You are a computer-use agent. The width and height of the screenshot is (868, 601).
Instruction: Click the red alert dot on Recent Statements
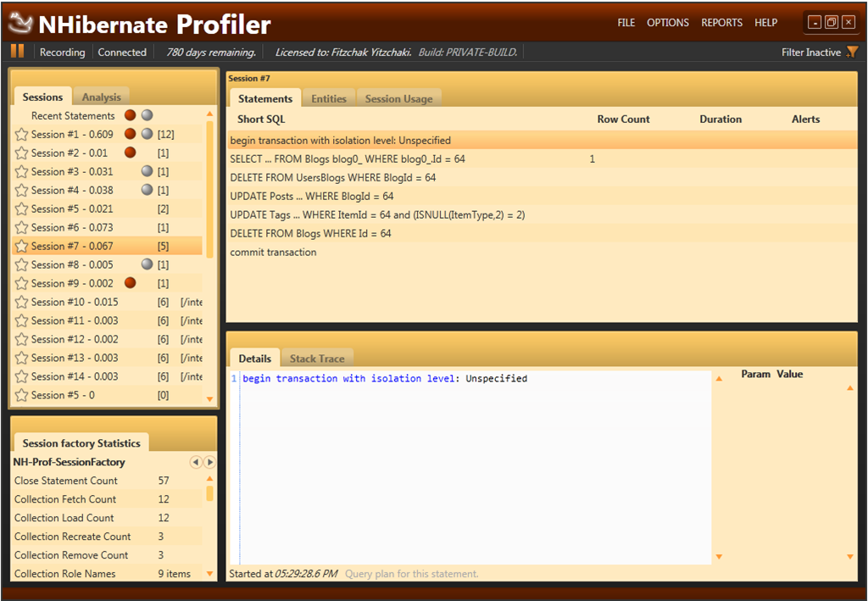[x=130, y=115]
